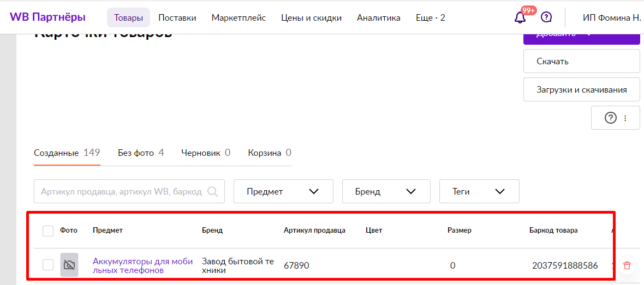Tick the checkbox for the Аккумуляторы row

point(48,265)
